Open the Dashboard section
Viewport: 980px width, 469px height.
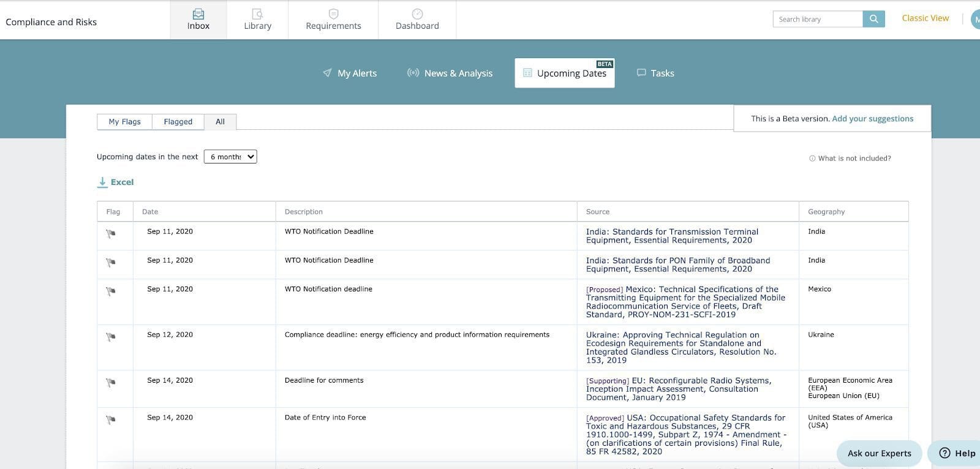[x=417, y=20]
